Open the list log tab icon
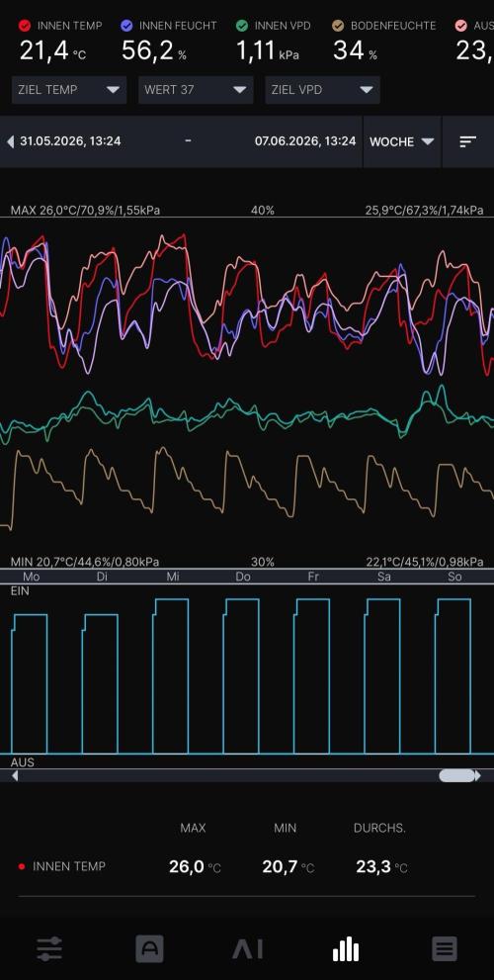This screenshot has width=494, height=980. tap(445, 948)
